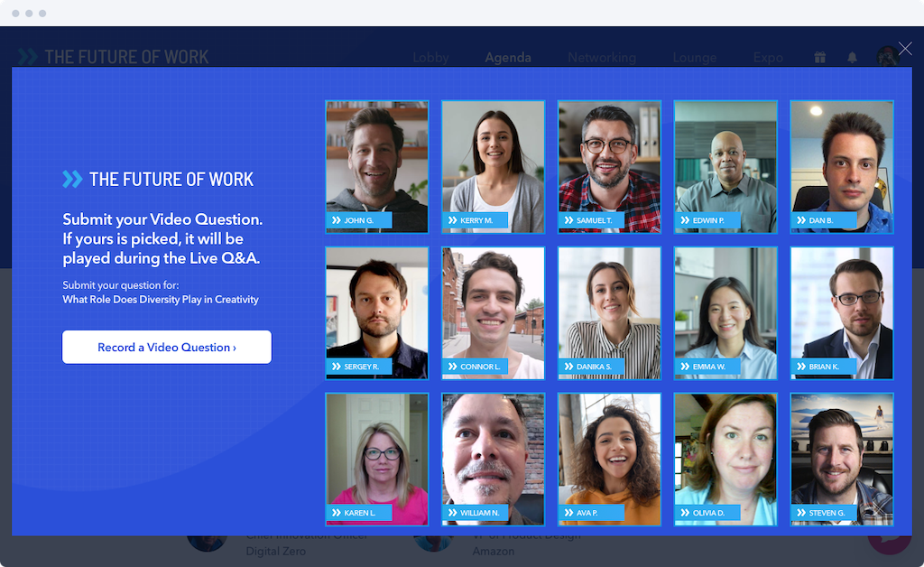Go to the Expo tab
924x567 pixels.
tap(768, 58)
